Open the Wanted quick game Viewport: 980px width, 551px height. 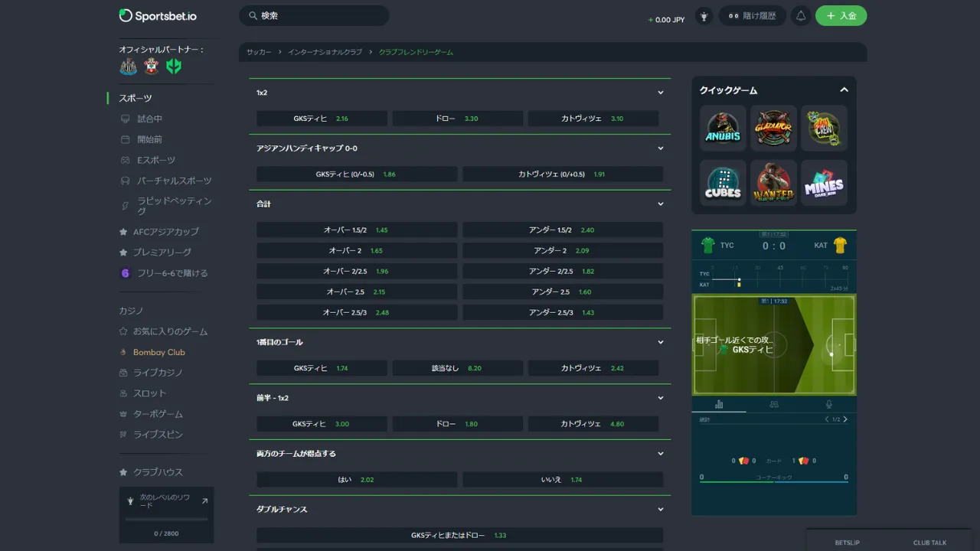coord(773,183)
